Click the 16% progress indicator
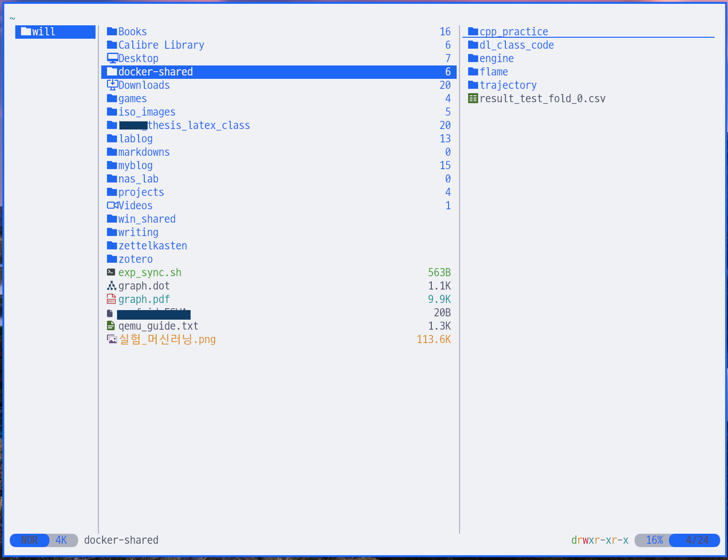The image size is (728, 560). click(x=653, y=540)
